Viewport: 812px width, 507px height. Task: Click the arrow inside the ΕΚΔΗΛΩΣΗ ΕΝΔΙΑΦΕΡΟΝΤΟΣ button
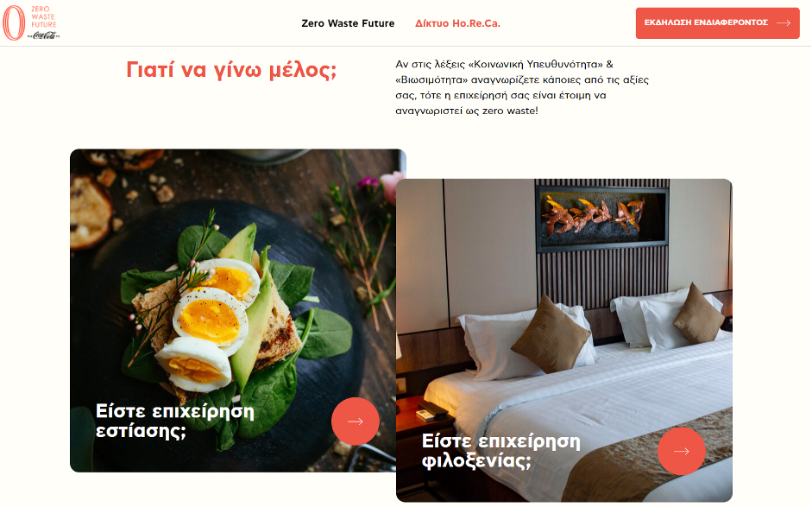click(784, 22)
